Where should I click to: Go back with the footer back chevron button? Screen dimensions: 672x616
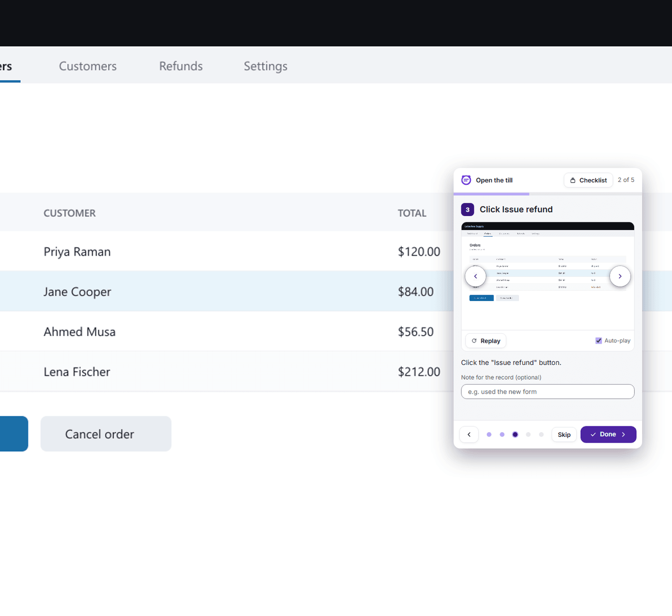coord(469,435)
